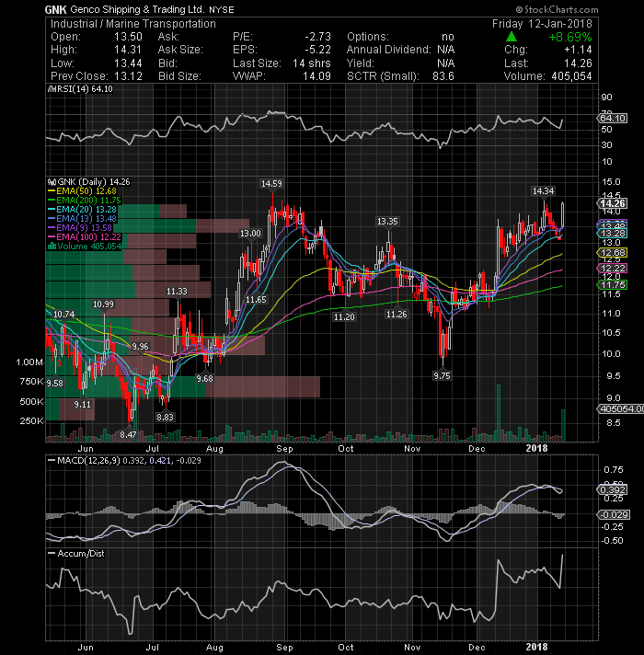Click the Chg value +1.14
Image resolution: width=644 pixels, height=655 pixels.
pyautogui.click(x=578, y=50)
